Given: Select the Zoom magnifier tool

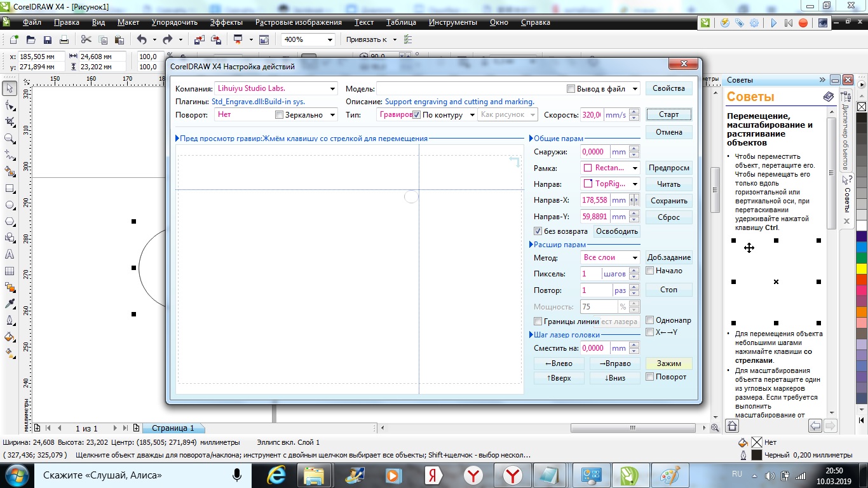Looking at the screenshot, I should click(x=10, y=138).
